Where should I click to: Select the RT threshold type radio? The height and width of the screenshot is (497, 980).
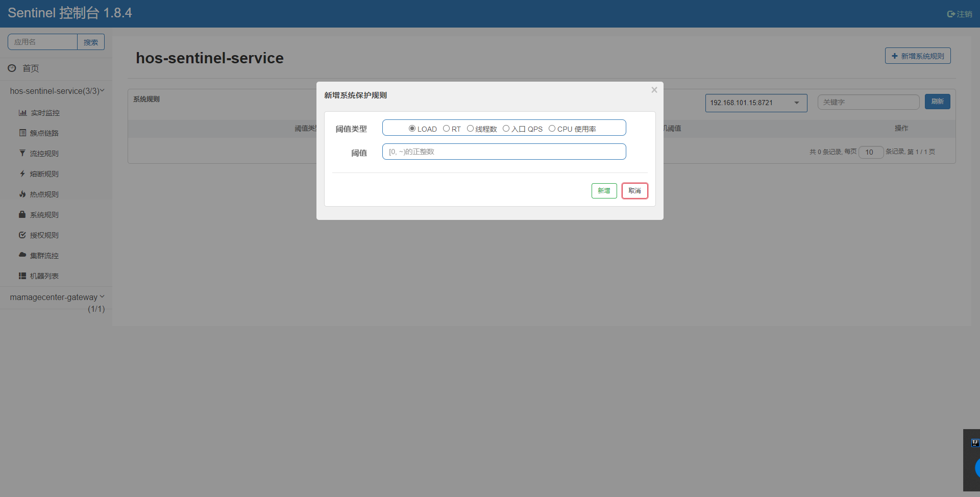(446, 129)
